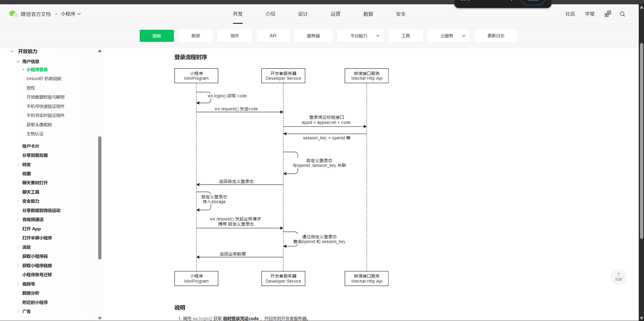
Task: Select the 指南 green tab button
Action: [157, 36]
